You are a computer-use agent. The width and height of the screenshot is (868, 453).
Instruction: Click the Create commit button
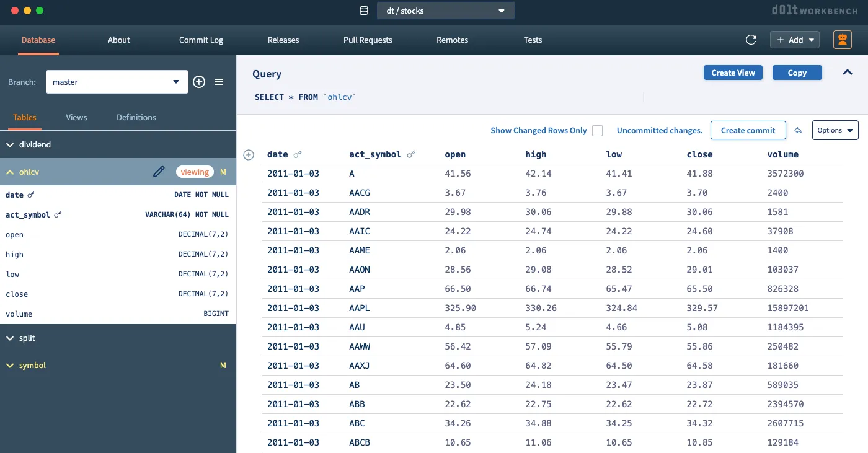tap(748, 130)
